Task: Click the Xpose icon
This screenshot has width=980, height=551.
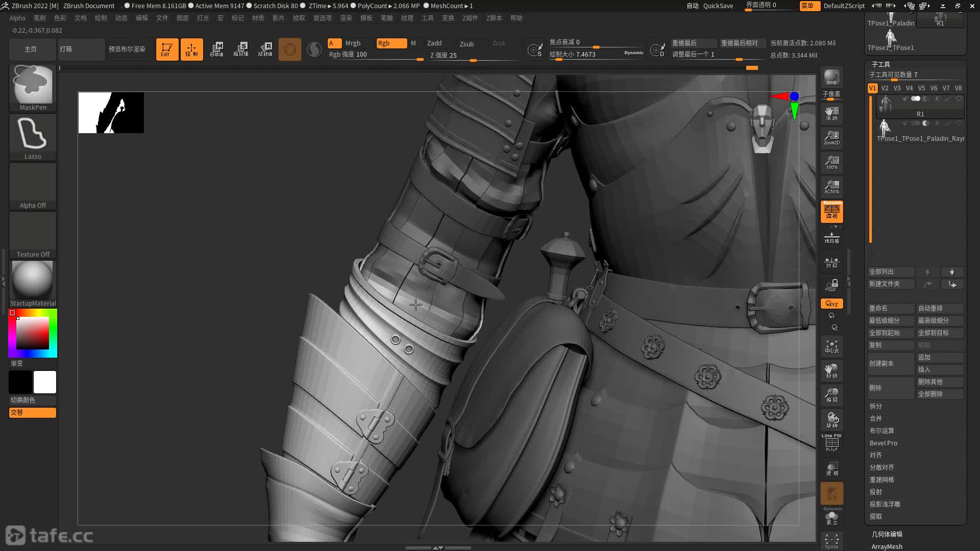Action: 831,541
